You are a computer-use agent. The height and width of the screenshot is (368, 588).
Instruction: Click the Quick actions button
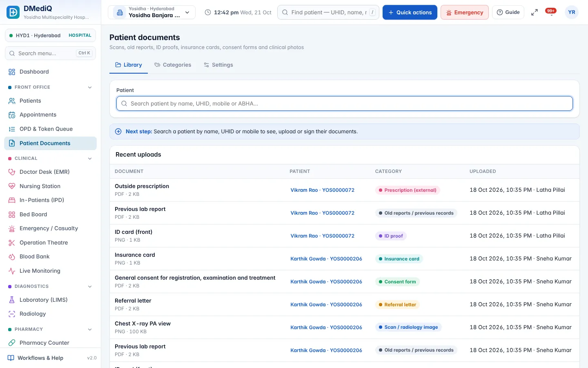point(410,12)
